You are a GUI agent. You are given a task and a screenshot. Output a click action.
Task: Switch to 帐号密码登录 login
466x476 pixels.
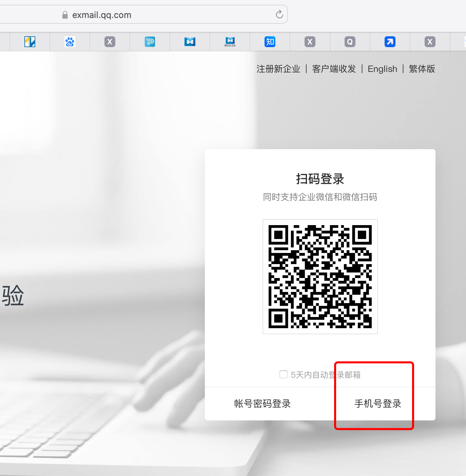(x=263, y=403)
